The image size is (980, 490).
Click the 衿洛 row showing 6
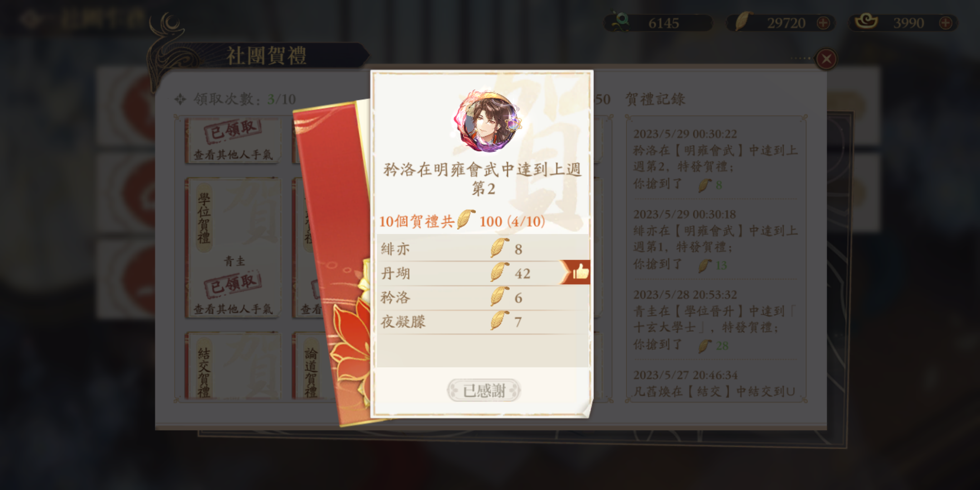[483, 297]
